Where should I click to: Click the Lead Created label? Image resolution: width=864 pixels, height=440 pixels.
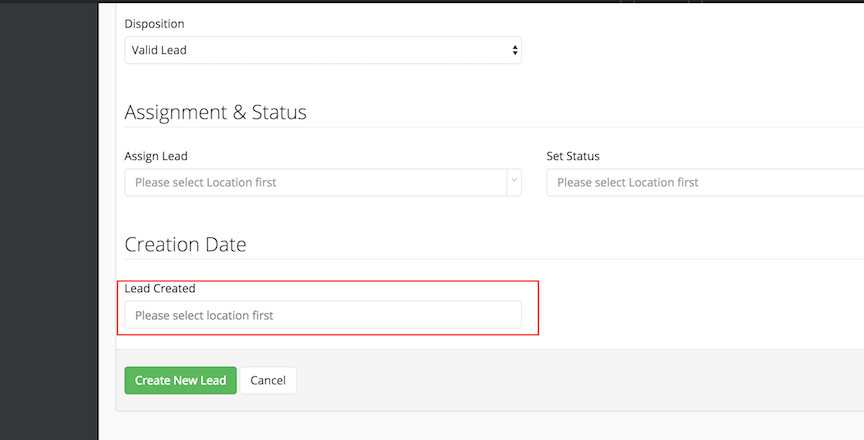coord(160,288)
